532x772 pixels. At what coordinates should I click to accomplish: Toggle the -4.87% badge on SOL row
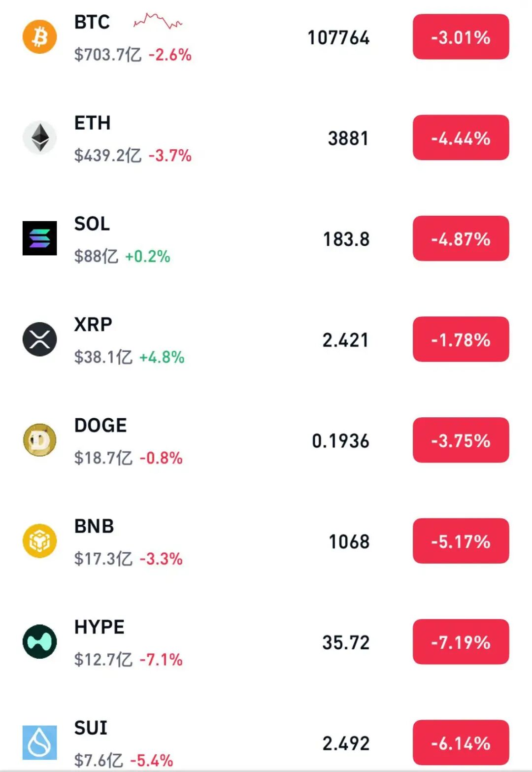pos(461,238)
